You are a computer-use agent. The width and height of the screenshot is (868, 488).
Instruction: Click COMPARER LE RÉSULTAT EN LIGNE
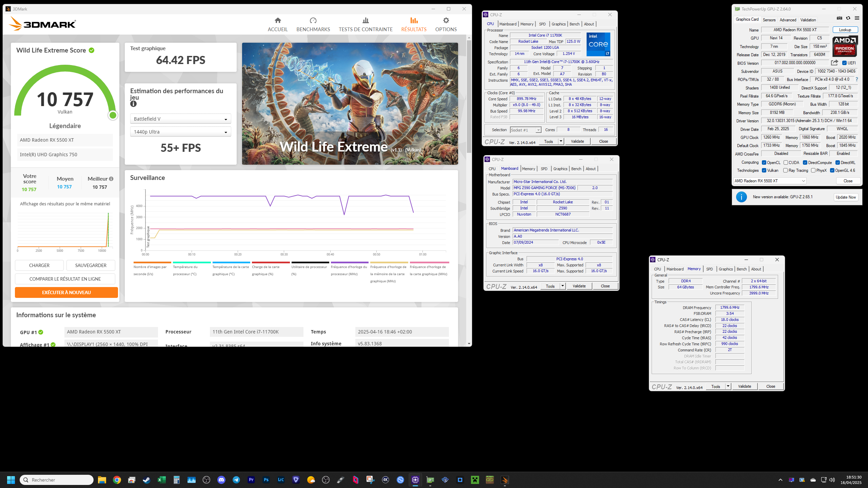coord(65,279)
